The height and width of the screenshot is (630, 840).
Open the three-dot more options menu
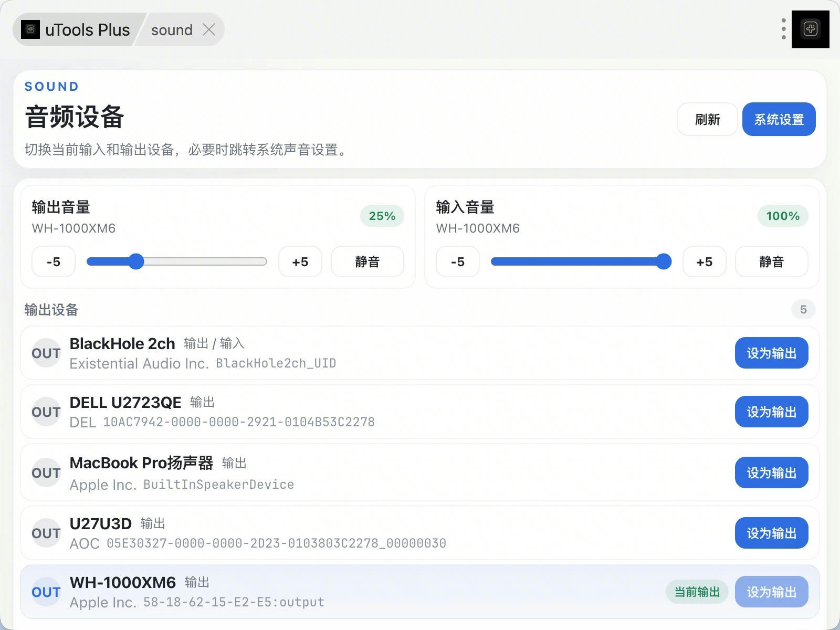pyautogui.click(x=783, y=29)
